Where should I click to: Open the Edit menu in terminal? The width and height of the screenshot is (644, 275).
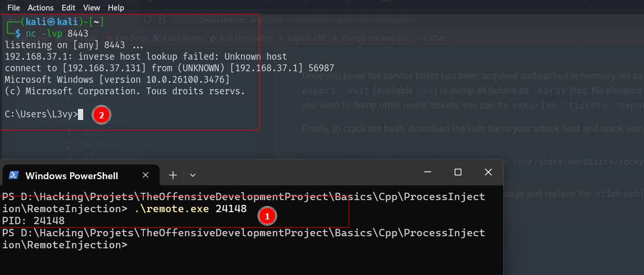(69, 7)
